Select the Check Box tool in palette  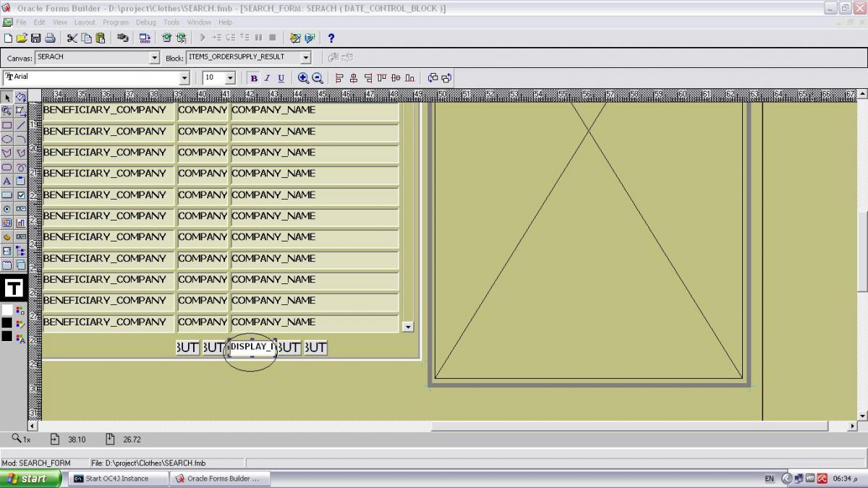(x=21, y=195)
